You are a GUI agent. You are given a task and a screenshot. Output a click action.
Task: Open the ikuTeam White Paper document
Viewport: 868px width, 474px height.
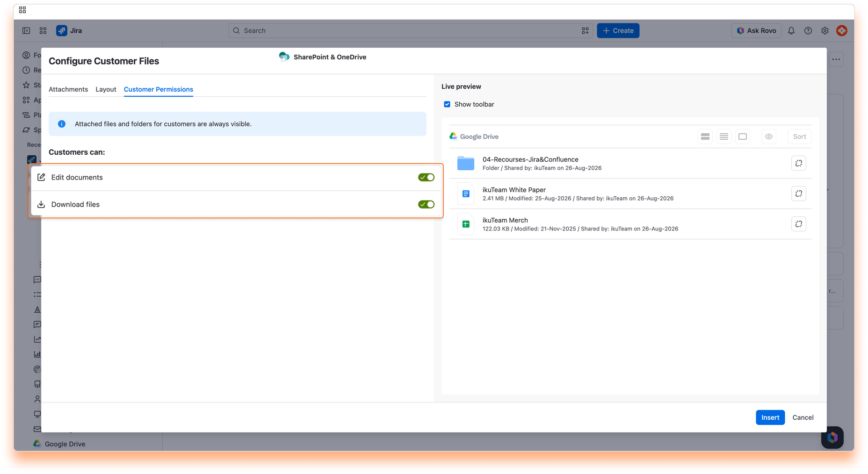(x=514, y=190)
